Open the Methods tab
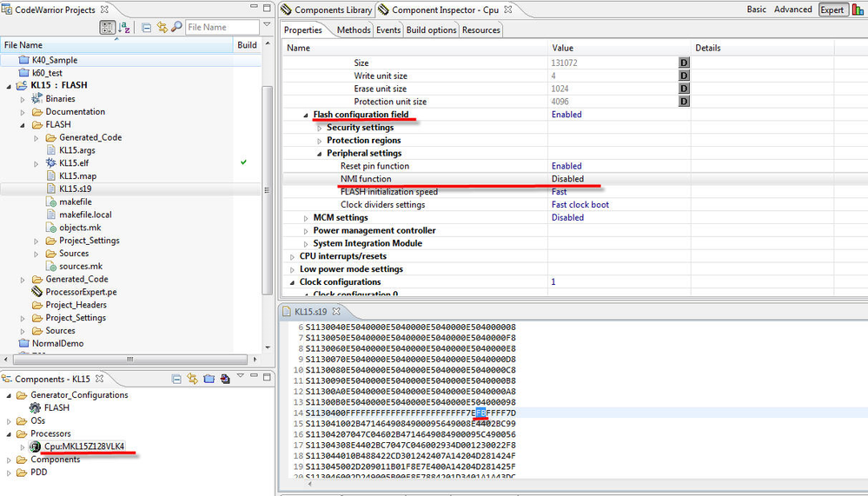Screen dimensions: 868x496 tap(353, 30)
